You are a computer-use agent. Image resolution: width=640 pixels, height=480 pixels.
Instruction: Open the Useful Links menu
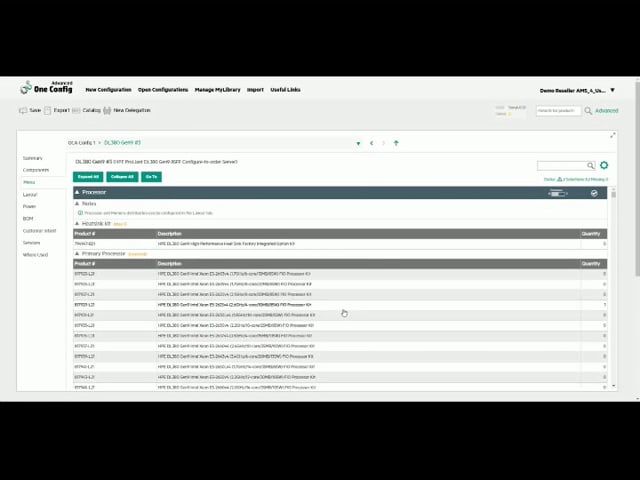pos(285,90)
